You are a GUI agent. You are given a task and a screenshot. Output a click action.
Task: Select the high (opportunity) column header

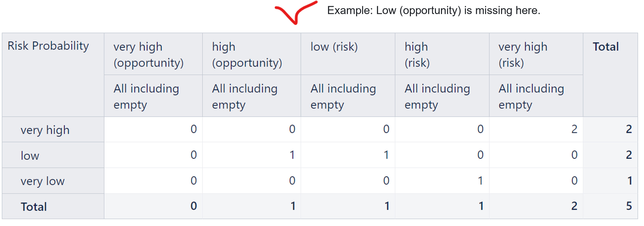click(247, 55)
